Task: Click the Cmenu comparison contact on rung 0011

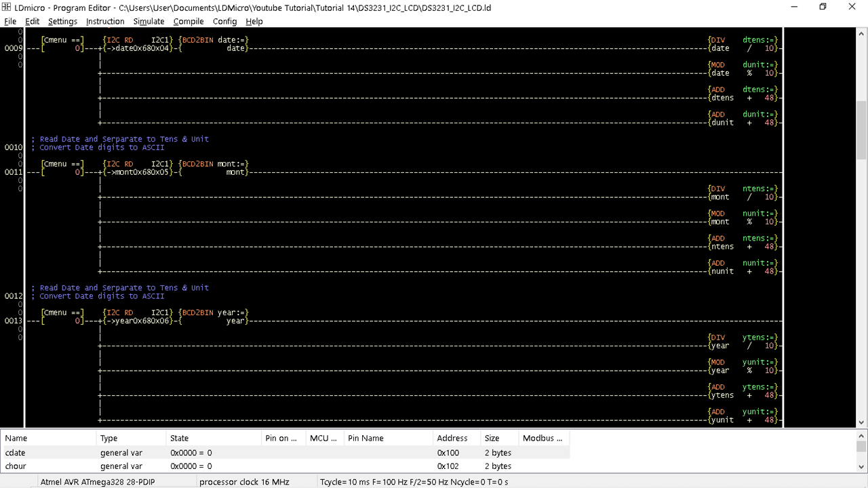Action: [x=61, y=167]
